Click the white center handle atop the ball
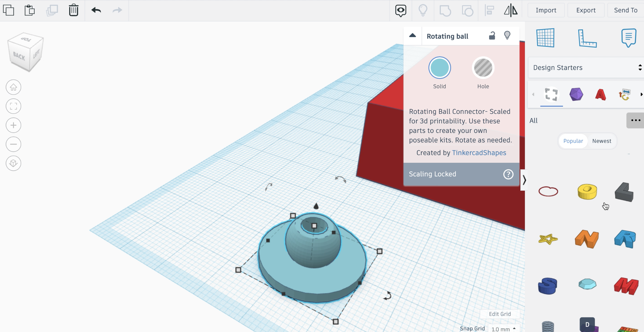The height and width of the screenshot is (332, 644). [x=314, y=226]
